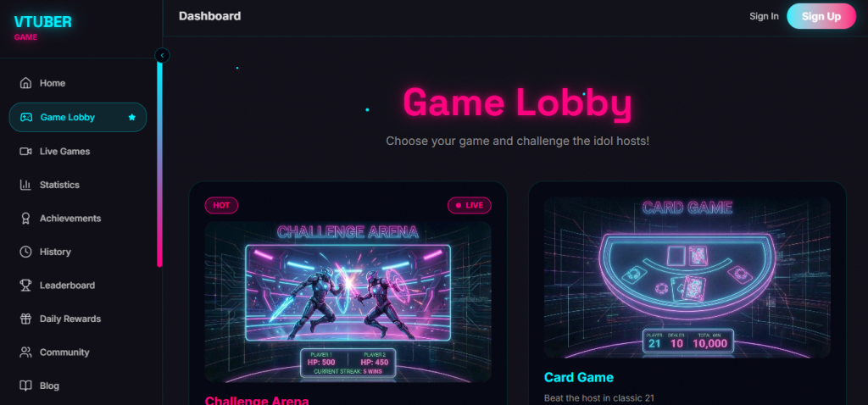
Task: Click the Sign Up button
Action: tap(821, 17)
